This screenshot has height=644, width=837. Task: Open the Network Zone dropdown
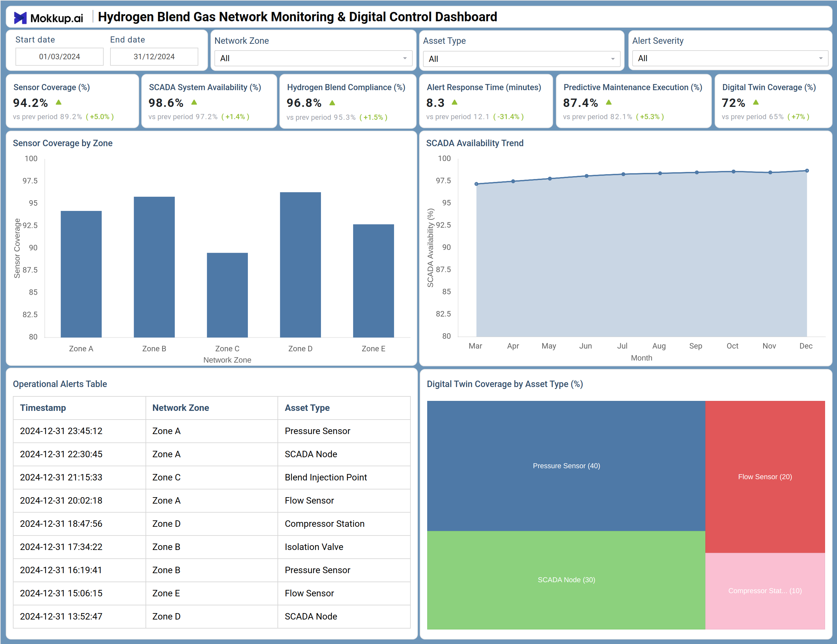(x=313, y=58)
